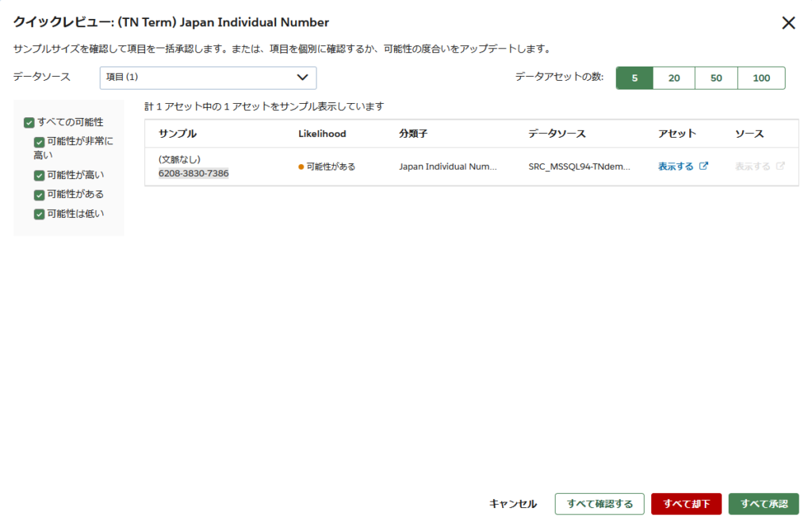812x527 pixels.
Task: Uncheck the 可能性がある filter checkbox
Action: pyautogui.click(x=39, y=195)
